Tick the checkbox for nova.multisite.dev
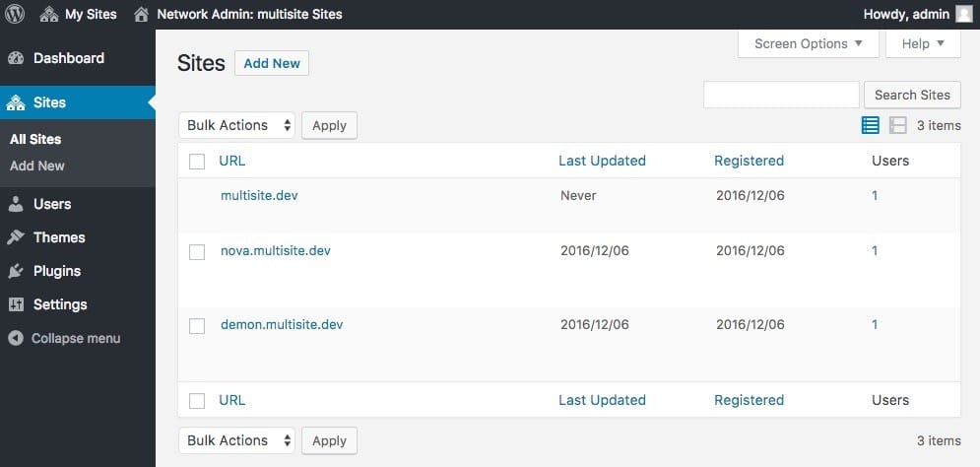Image resolution: width=980 pixels, height=467 pixels. pos(197,252)
